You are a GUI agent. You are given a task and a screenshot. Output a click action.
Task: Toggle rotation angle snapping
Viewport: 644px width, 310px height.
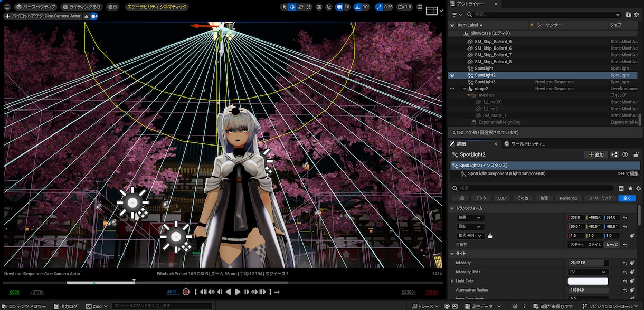(x=358, y=7)
